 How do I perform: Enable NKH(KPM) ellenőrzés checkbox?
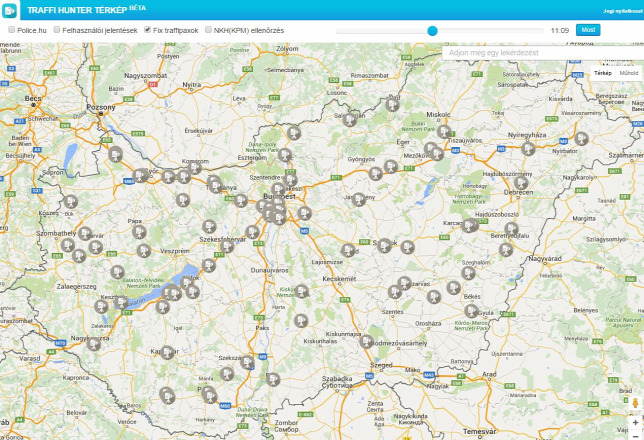pos(208,30)
